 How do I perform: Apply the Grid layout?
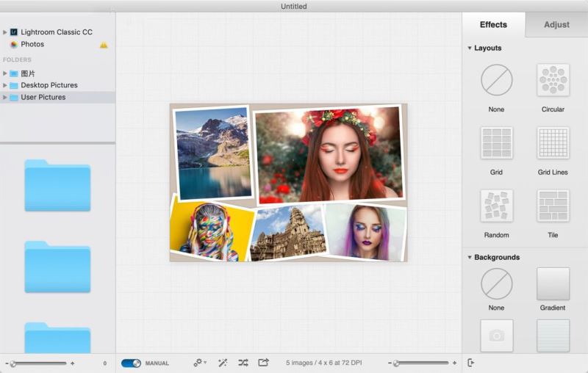pos(497,142)
